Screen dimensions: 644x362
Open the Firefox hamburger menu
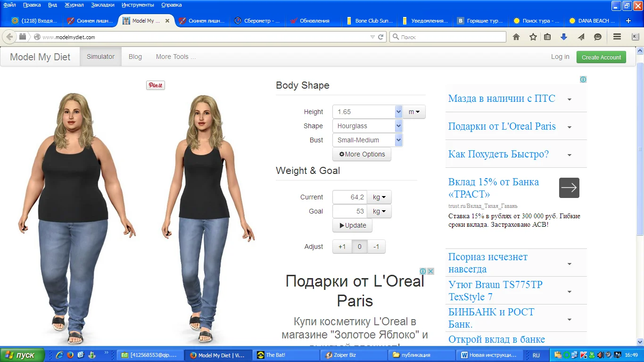[617, 37]
